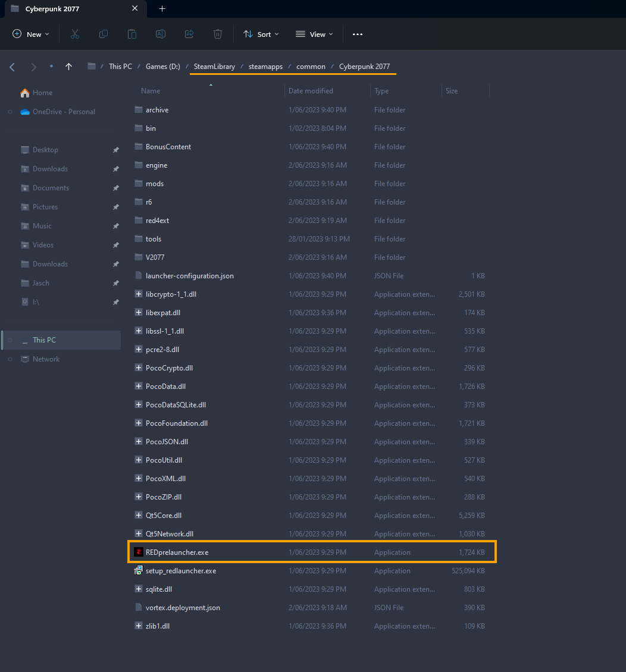Screen dimensions: 626x672
Task: Expand the Network tree node
Action: tap(10, 359)
